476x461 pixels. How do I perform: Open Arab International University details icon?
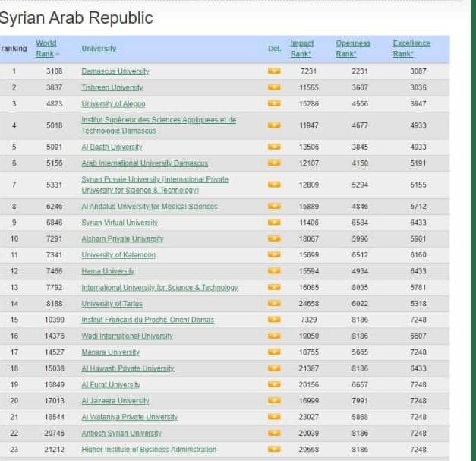click(x=274, y=163)
